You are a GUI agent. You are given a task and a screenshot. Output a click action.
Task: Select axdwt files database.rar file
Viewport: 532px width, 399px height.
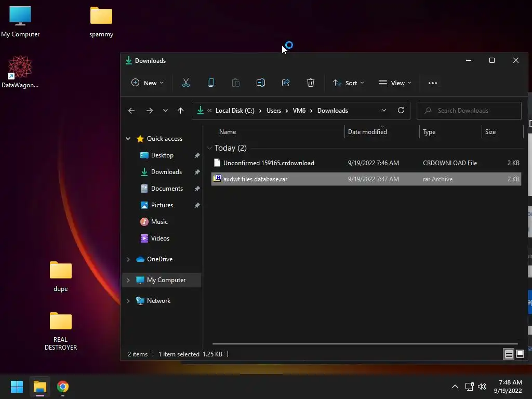(366, 179)
